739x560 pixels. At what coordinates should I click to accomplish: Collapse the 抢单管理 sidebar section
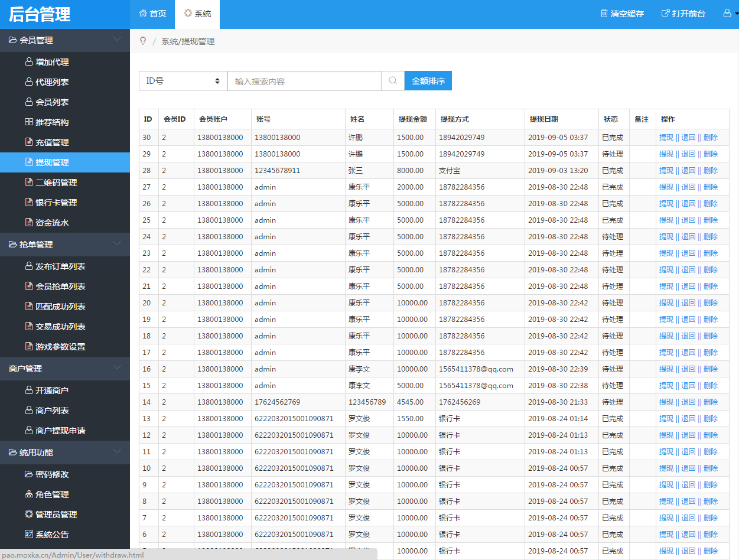tap(65, 245)
